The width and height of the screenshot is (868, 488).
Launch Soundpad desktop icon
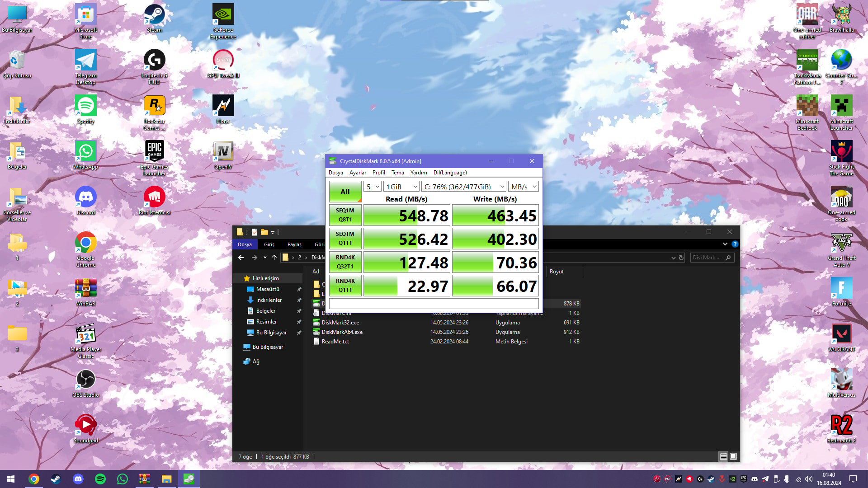[85, 429]
